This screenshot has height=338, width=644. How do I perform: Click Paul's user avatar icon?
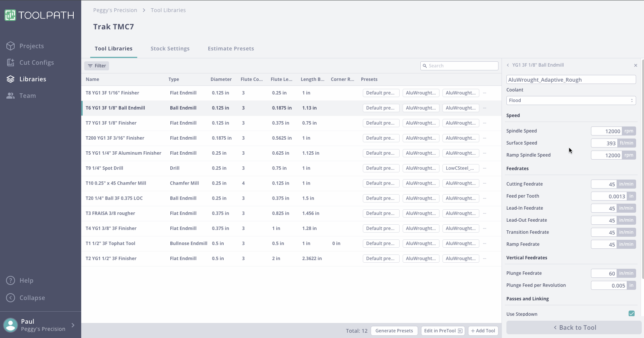tap(11, 325)
